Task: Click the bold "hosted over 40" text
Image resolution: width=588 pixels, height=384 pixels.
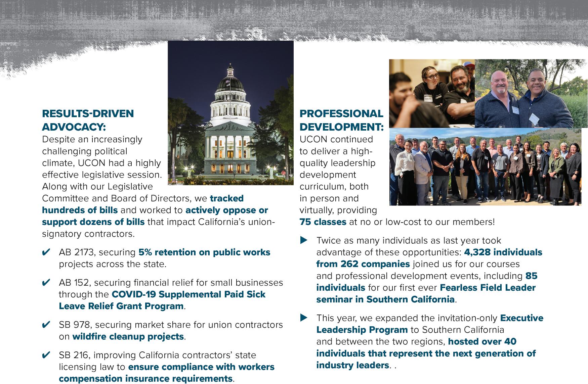Action: pyautogui.click(x=482, y=342)
